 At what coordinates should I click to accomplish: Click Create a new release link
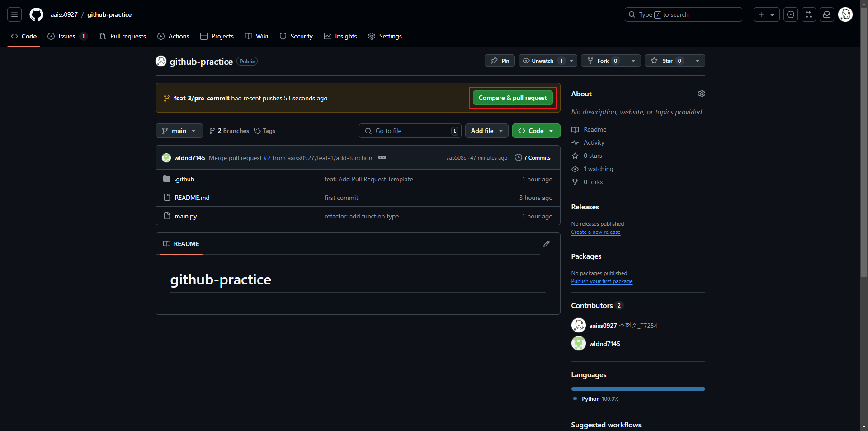(596, 232)
